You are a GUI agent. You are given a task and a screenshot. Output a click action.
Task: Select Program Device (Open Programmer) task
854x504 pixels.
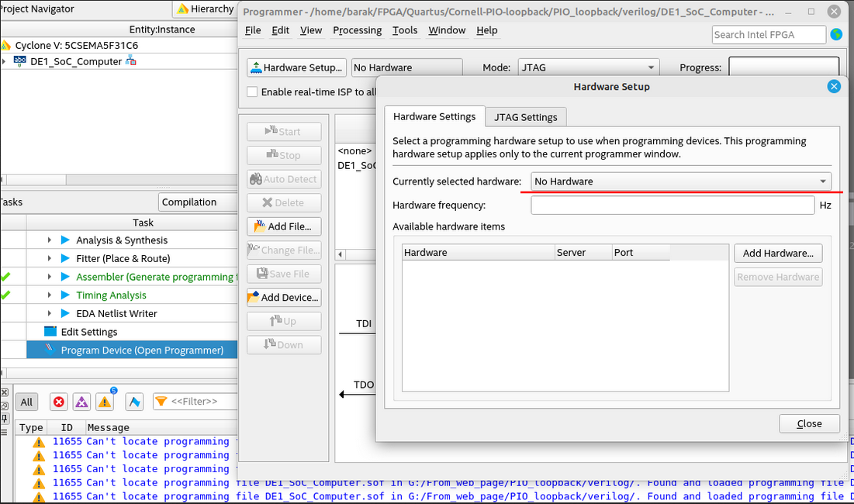(132, 350)
